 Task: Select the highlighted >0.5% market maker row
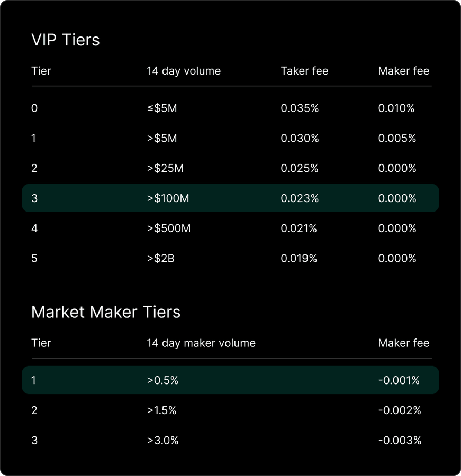(x=230, y=380)
